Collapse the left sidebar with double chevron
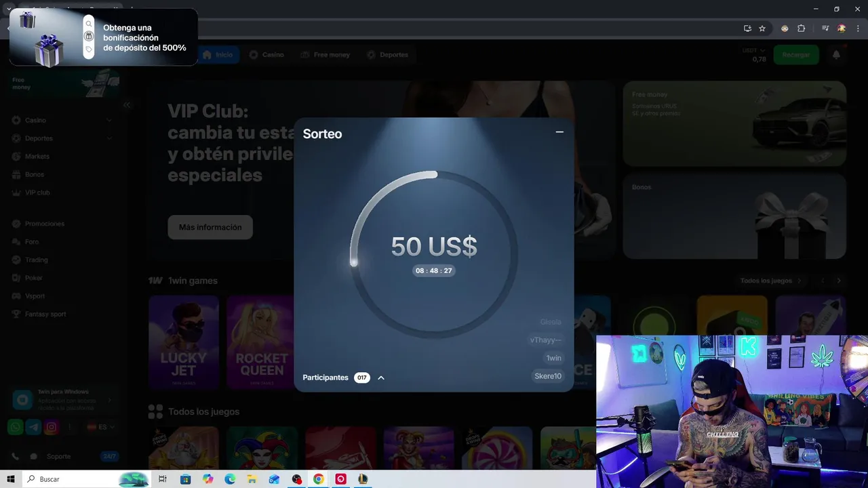Viewport: 868px width, 488px height. (127, 105)
